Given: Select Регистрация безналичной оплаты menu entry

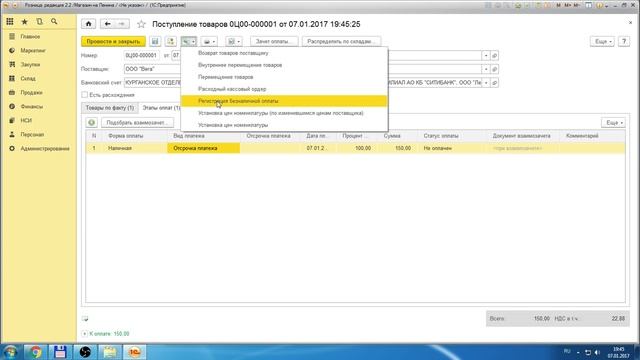Looking at the screenshot, I should 284,101.
